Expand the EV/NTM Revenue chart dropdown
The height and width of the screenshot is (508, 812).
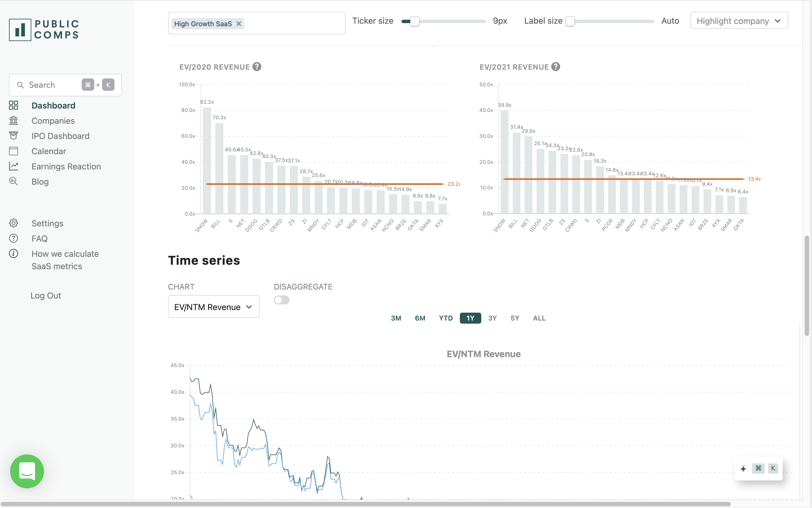[214, 307]
